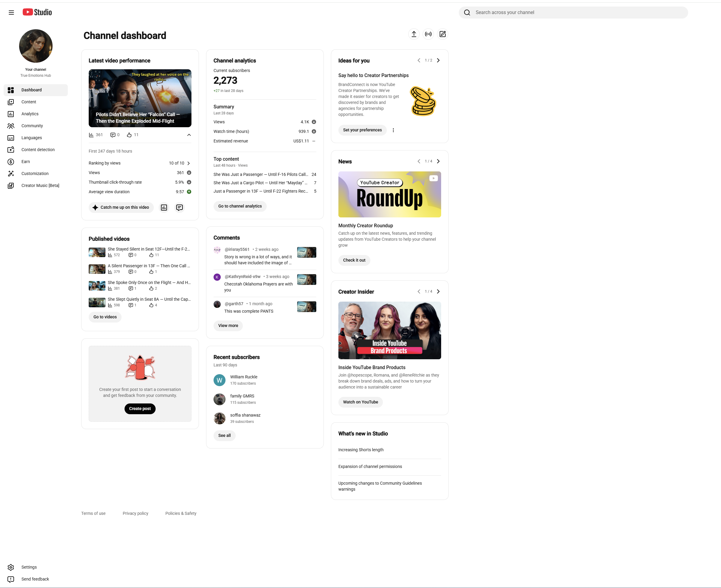Open Content in the sidebar
721x588 pixels.
click(x=36, y=102)
